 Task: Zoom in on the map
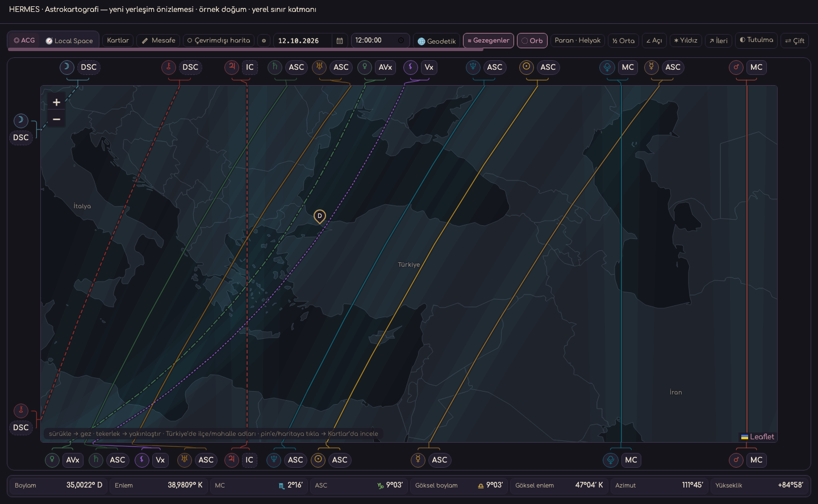point(56,102)
